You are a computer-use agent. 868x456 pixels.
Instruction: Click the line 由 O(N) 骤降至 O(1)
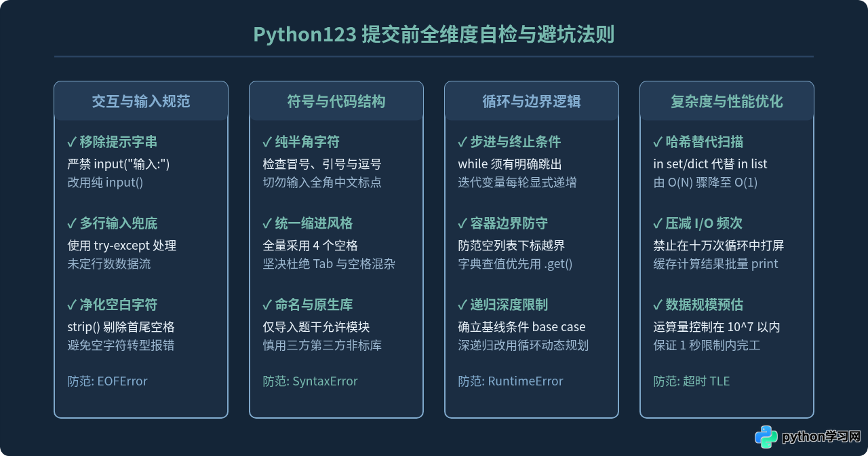point(705,182)
